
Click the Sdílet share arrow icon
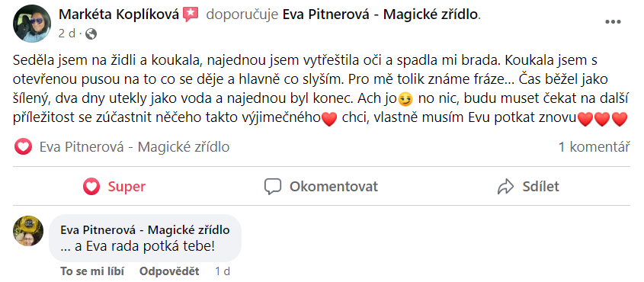click(505, 187)
